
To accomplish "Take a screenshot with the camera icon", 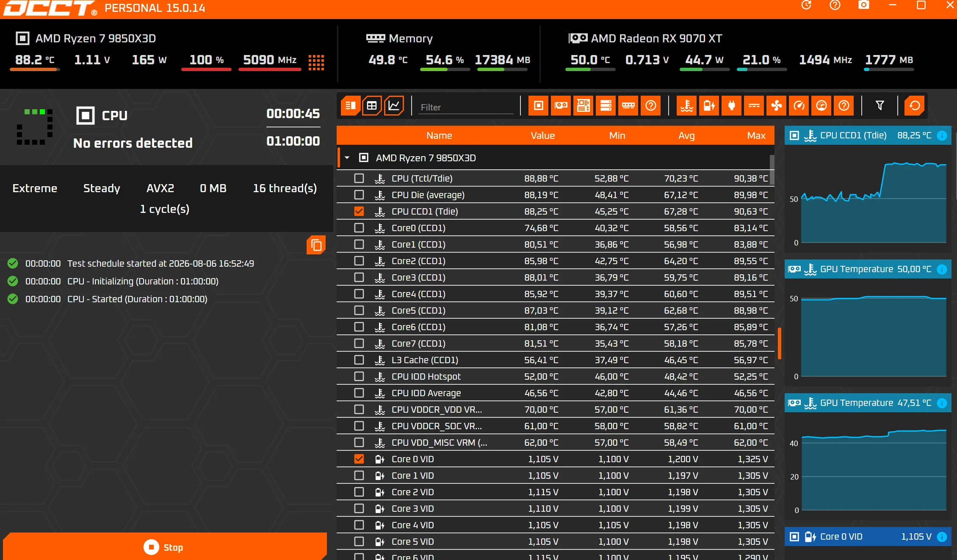I will point(864,5).
